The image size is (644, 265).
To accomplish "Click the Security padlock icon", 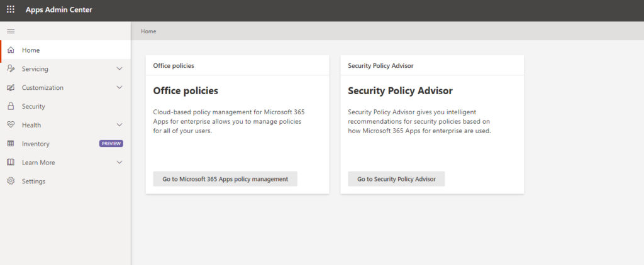I will (11, 106).
